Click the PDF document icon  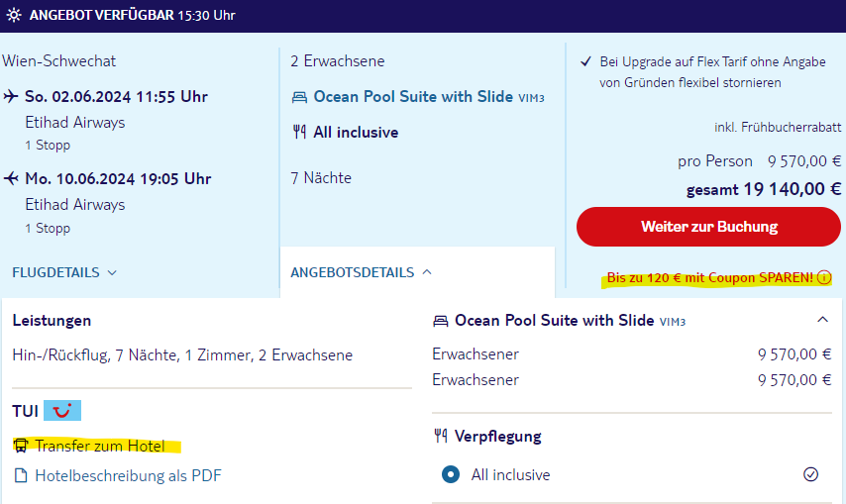coord(21,475)
